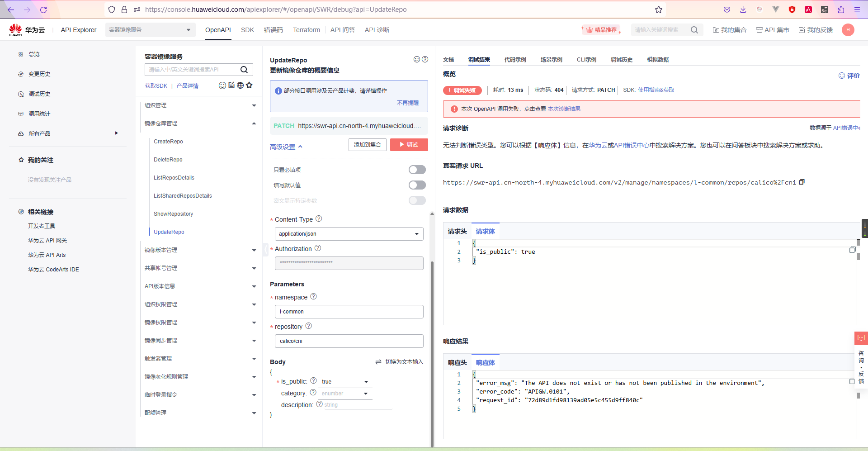Switch to the 响应头 tab
The height and width of the screenshot is (451, 868).
458,362
